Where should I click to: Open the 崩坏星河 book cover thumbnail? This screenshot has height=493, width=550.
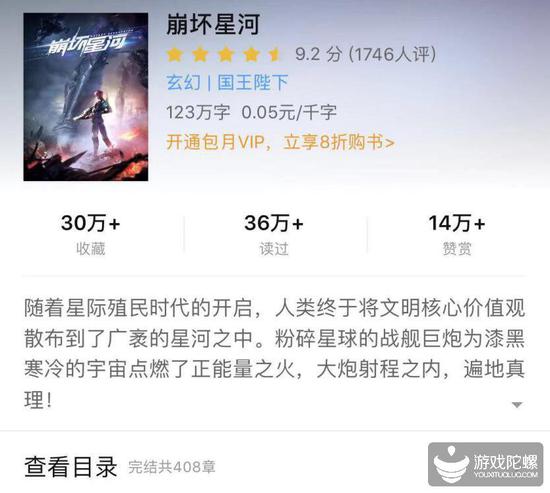(x=86, y=97)
